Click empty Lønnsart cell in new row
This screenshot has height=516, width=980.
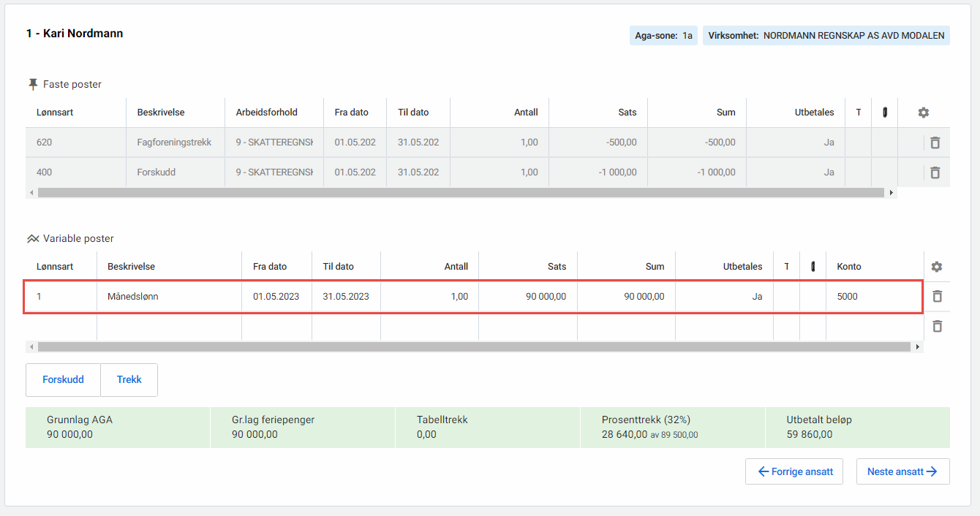point(61,326)
